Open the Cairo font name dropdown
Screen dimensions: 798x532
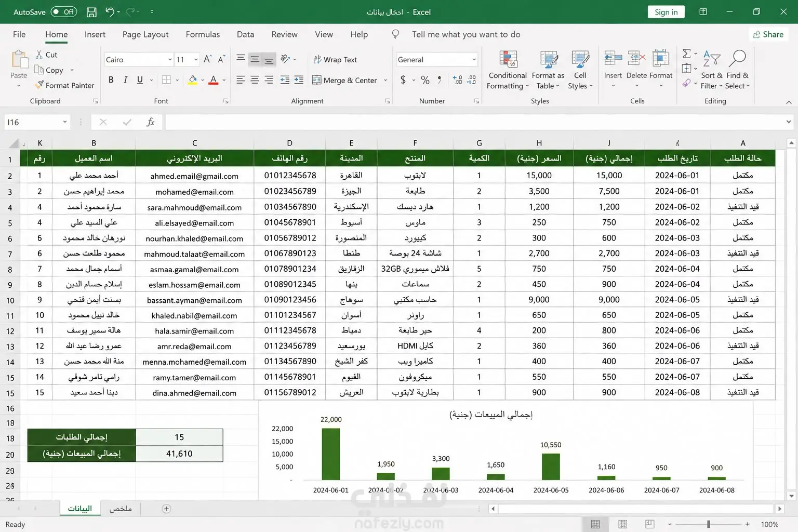170,60
